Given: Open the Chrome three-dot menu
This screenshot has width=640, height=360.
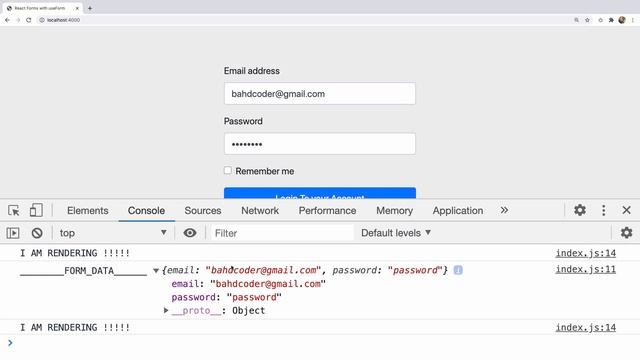Looking at the screenshot, I should click(633, 20).
